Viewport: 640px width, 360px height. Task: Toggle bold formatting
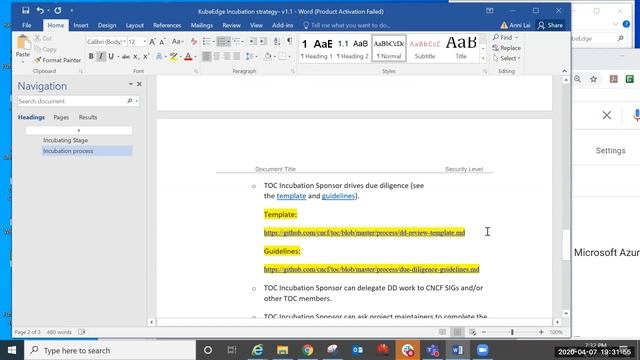click(91, 56)
